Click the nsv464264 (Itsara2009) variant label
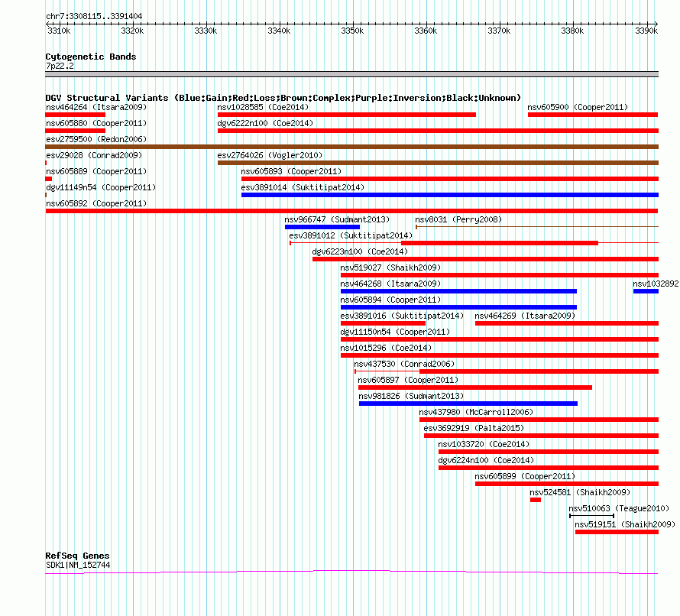This screenshot has height=616, width=680. tap(96, 107)
